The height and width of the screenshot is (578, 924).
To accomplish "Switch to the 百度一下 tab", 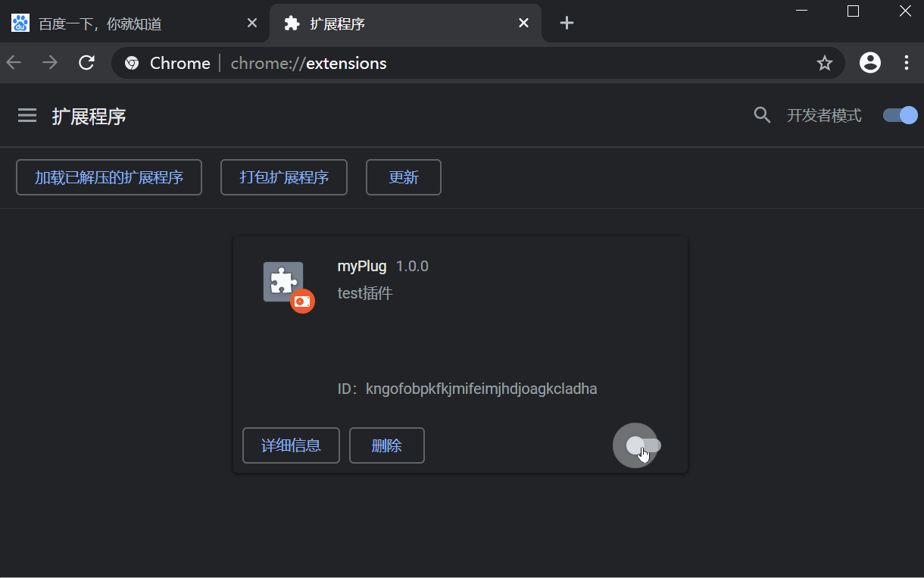I will [x=129, y=23].
